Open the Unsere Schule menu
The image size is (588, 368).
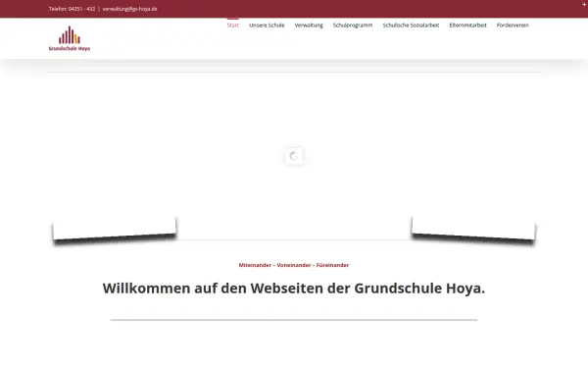point(267,26)
